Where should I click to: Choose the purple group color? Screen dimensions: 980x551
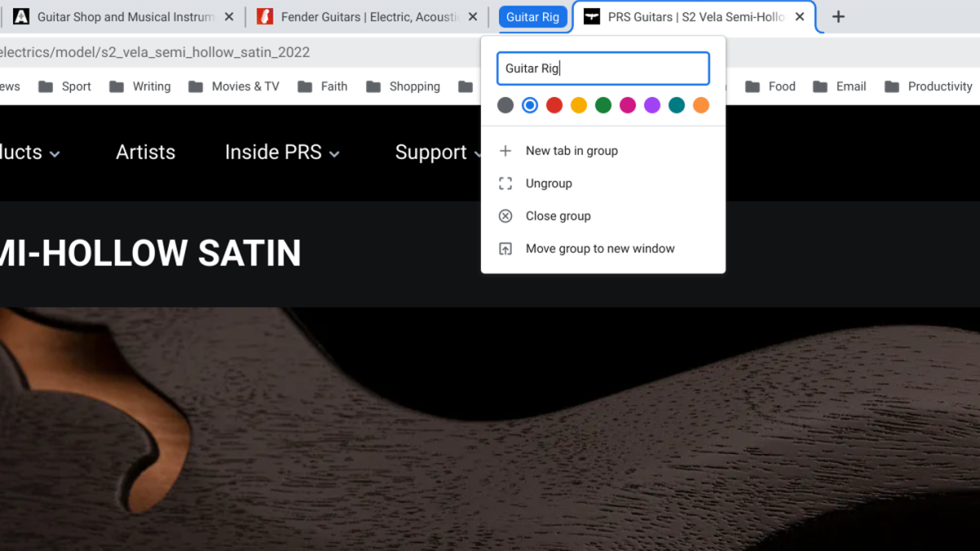[x=653, y=105]
